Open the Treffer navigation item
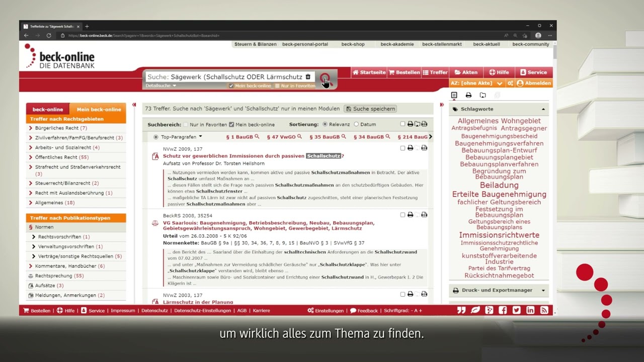The image size is (644, 362). tap(435, 72)
